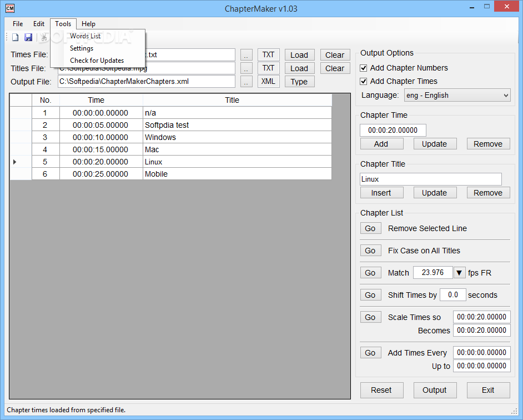Expand the fps frame rate dropdown arrow
Screen dimensions: 523x420
(459, 273)
